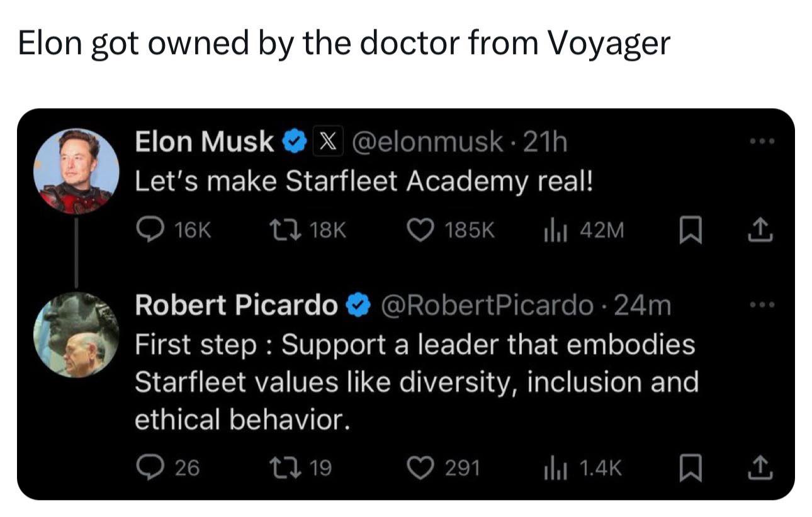
Task: Open the more options menu on Picardo's reply
Action: point(762,303)
